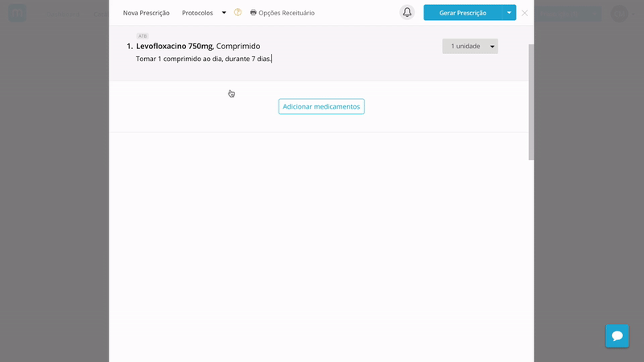Click Gerar Prescrição button
The height and width of the screenshot is (362, 644).
[463, 13]
